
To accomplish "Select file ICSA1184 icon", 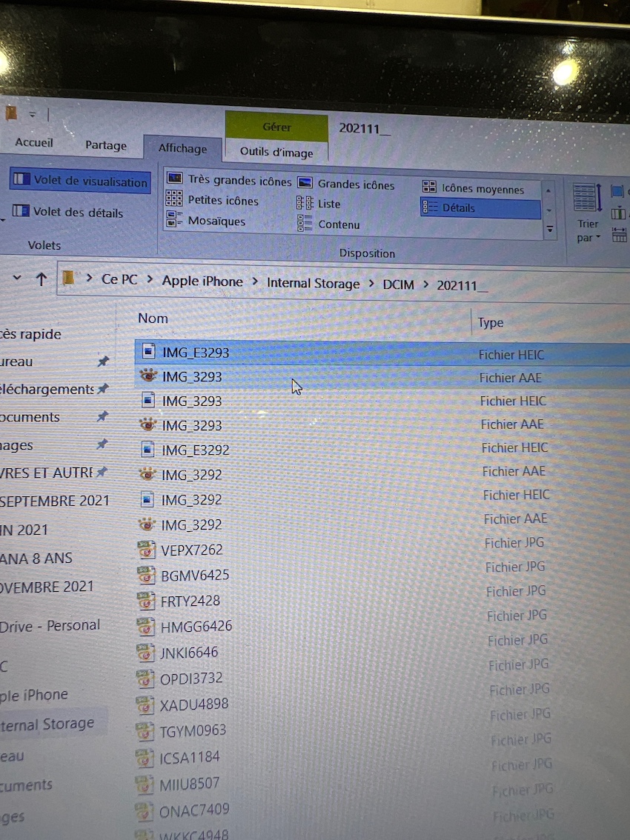I will (x=144, y=757).
